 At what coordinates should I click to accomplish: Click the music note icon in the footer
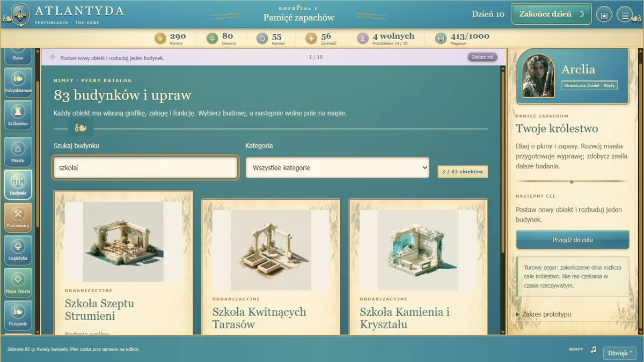click(x=593, y=350)
